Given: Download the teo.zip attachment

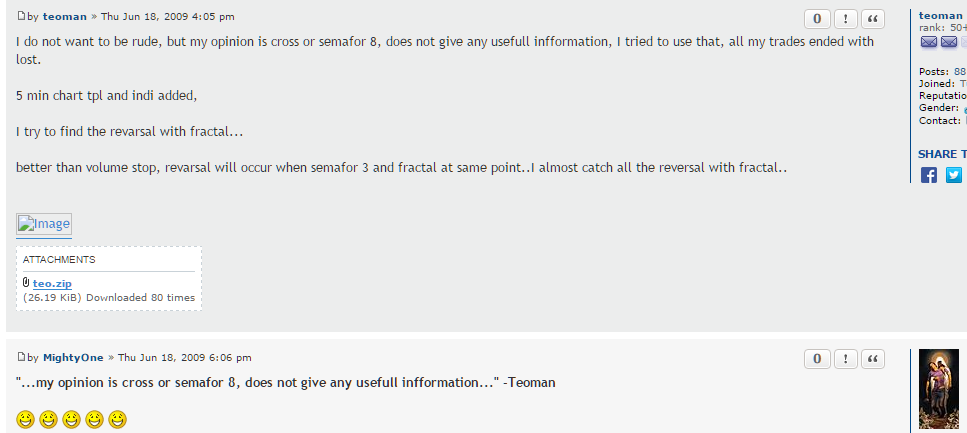Looking at the screenshot, I should click(52, 284).
